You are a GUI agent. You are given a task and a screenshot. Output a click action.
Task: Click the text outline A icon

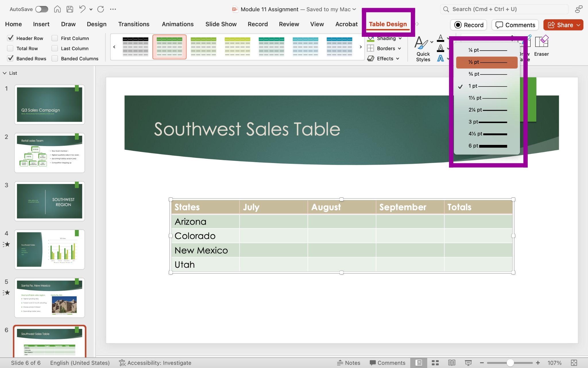pos(440,48)
